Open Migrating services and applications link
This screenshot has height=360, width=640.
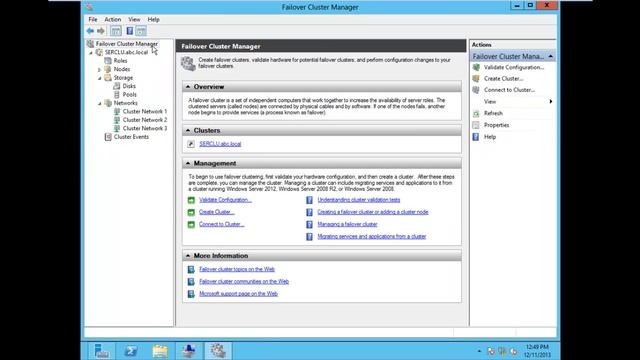click(372, 237)
